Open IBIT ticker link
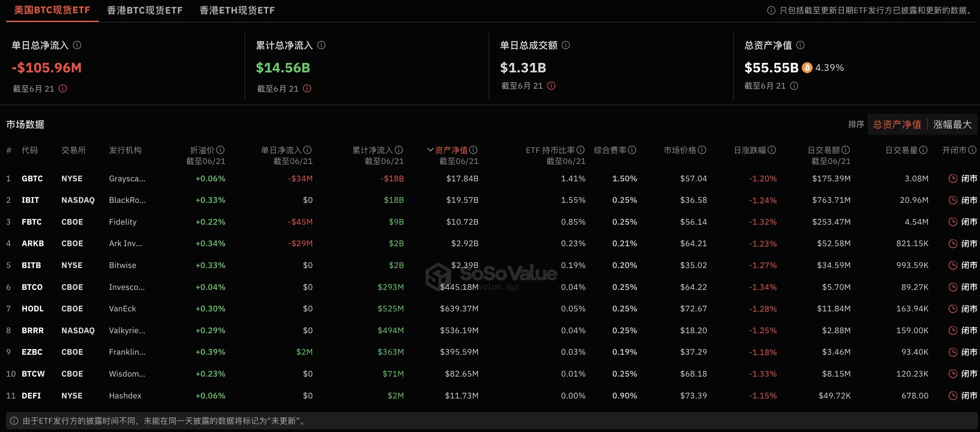 pos(30,200)
